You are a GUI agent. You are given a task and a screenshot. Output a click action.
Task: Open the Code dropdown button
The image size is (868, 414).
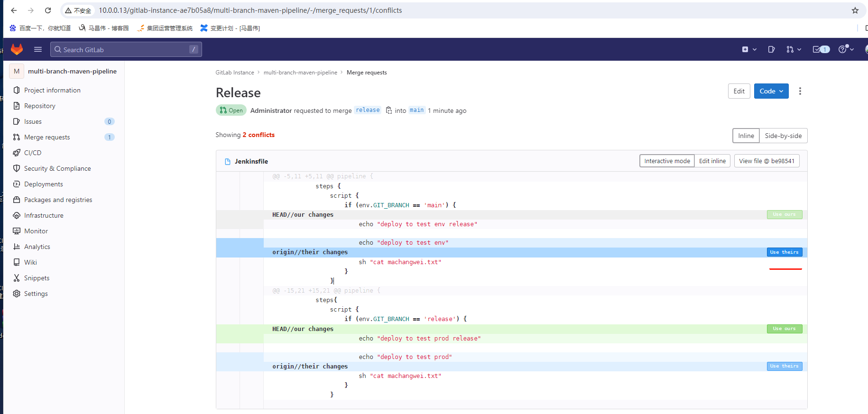[771, 91]
